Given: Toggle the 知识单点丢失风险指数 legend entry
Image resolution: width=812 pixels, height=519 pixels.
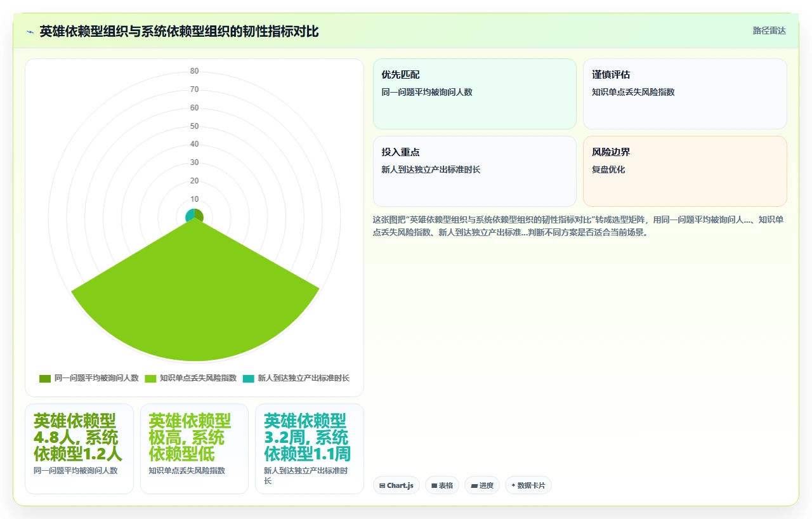Looking at the screenshot, I should pos(190,378).
